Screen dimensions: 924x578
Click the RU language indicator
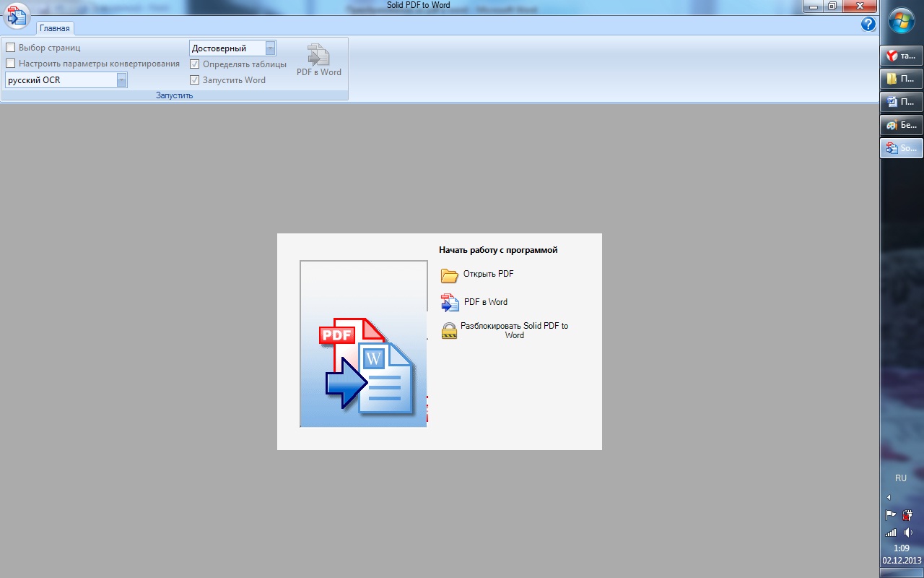(x=901, y=478)
